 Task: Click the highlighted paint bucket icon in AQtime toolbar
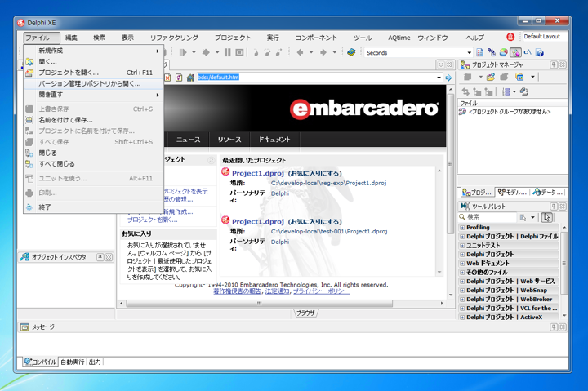pos(515,52)
